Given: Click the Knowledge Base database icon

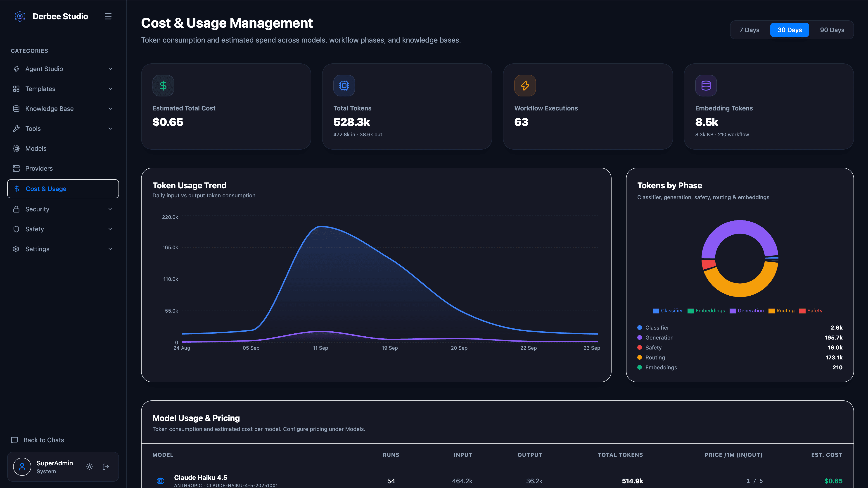Looking at the screenshot, I should [16, 109].
